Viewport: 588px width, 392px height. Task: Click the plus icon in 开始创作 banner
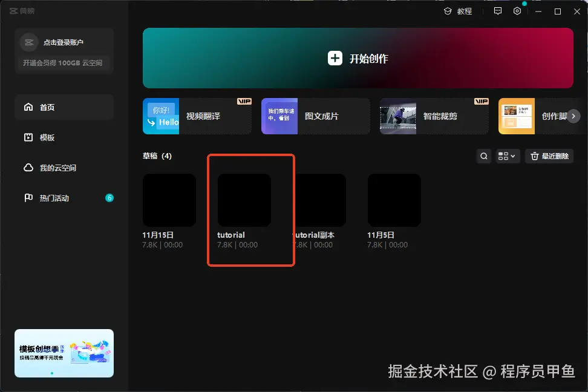click(x=335, y=58)
